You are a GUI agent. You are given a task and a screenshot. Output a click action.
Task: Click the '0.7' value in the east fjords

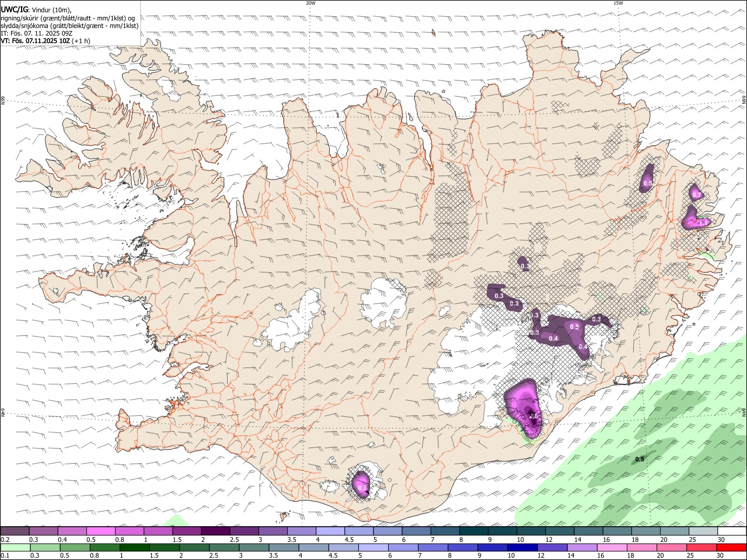(x=696, y=195)
